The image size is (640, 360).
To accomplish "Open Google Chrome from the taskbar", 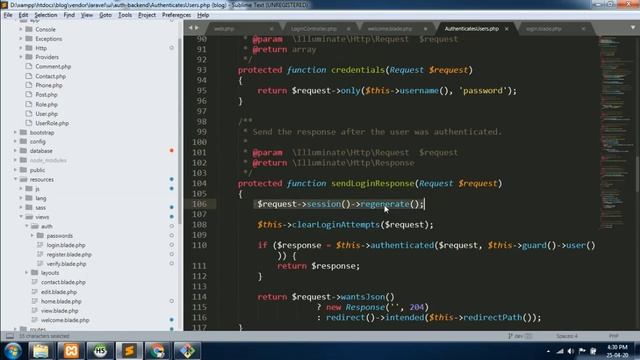I will 158,351.
